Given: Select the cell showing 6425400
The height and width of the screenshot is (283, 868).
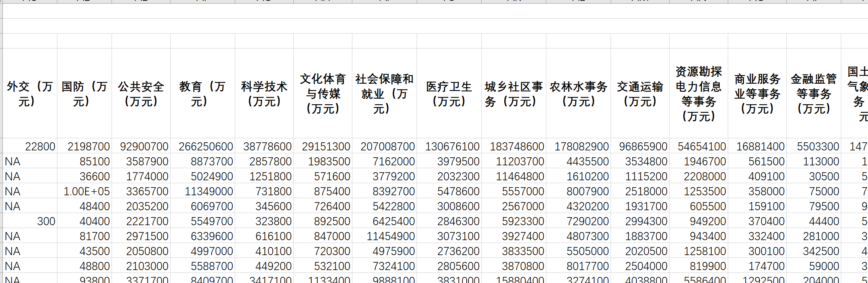Looking at the screenshot, I should click(384, 221).
